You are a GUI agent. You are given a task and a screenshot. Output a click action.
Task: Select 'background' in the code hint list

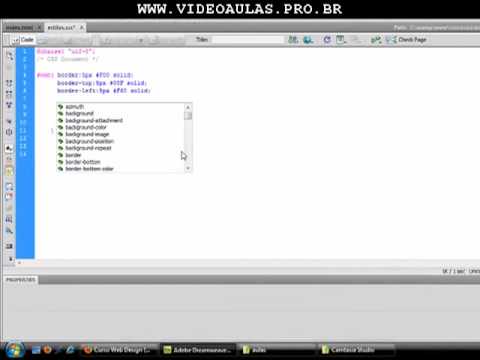click(120, 114)
